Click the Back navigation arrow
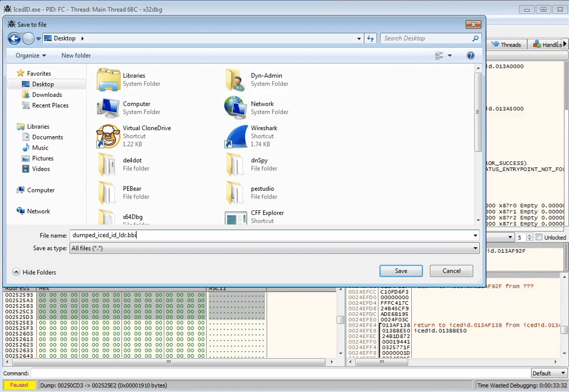Screen dimensions: 569x392 pyautogui.click(x=14, y=38)
